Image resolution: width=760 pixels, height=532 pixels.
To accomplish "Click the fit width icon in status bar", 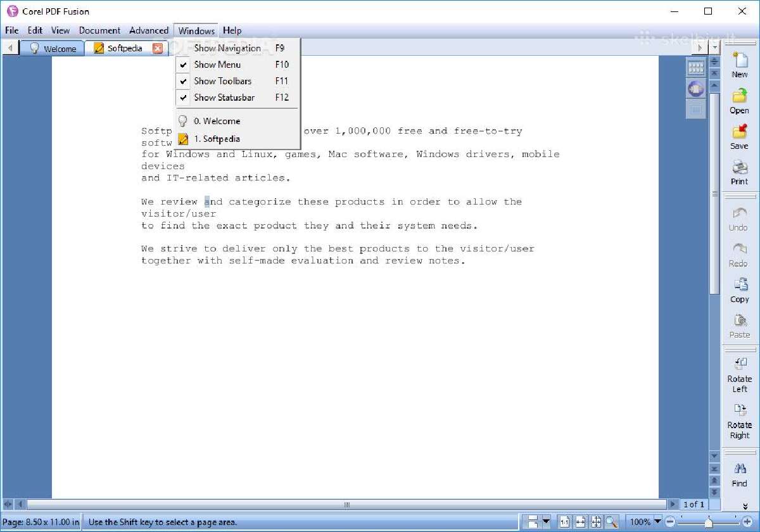I will point(581,522).
